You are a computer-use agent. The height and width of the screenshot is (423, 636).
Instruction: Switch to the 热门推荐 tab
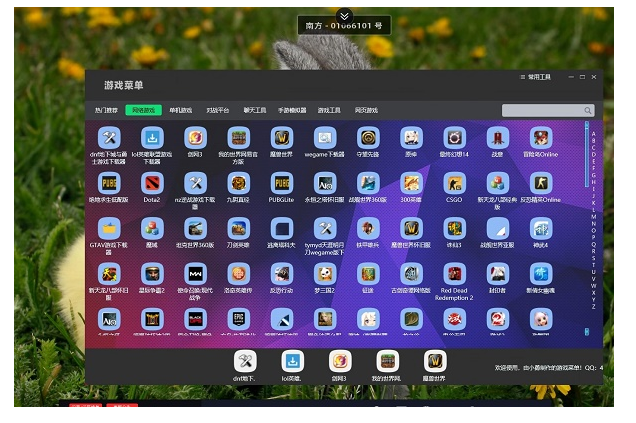(x=106, y=111)
